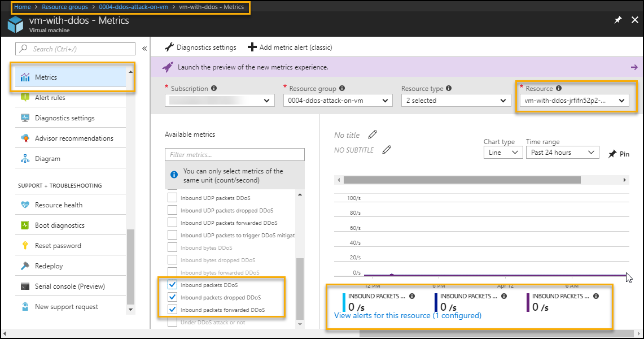644x339 pixels.
Task: Open the Redeploy menu item
Action: tap(71, 266)
